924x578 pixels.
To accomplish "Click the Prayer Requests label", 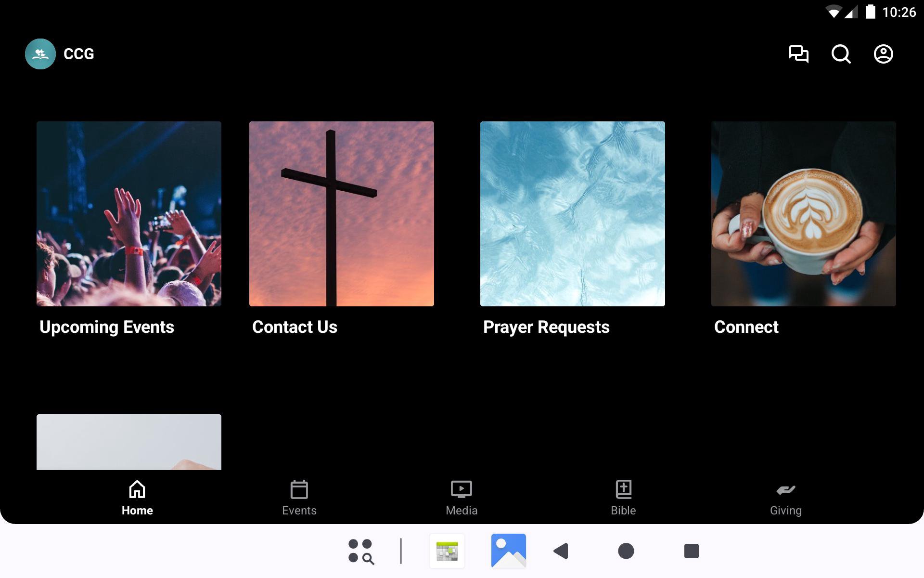I will [546, 327].
